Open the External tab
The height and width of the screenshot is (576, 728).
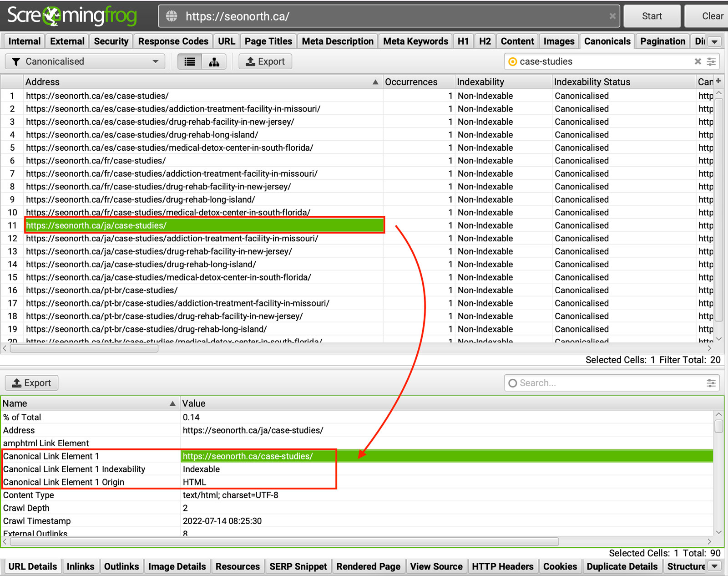pyautogui.click(x=67, y=41)
